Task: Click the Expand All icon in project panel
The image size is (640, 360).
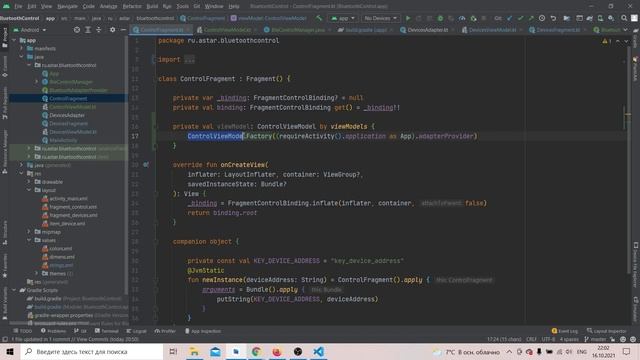Action: pyautogui.click(x=88, y=30)
